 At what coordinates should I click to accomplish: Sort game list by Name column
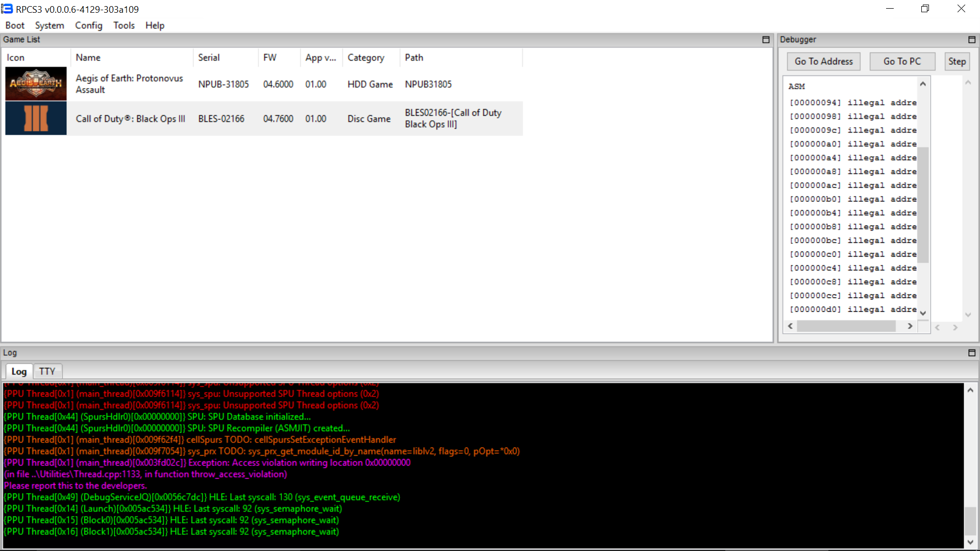coord(132,58)
